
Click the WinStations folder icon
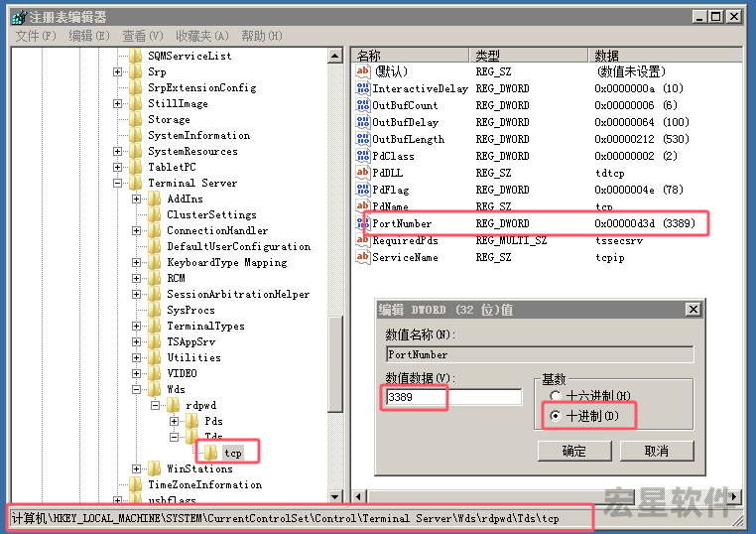[154, 468]
